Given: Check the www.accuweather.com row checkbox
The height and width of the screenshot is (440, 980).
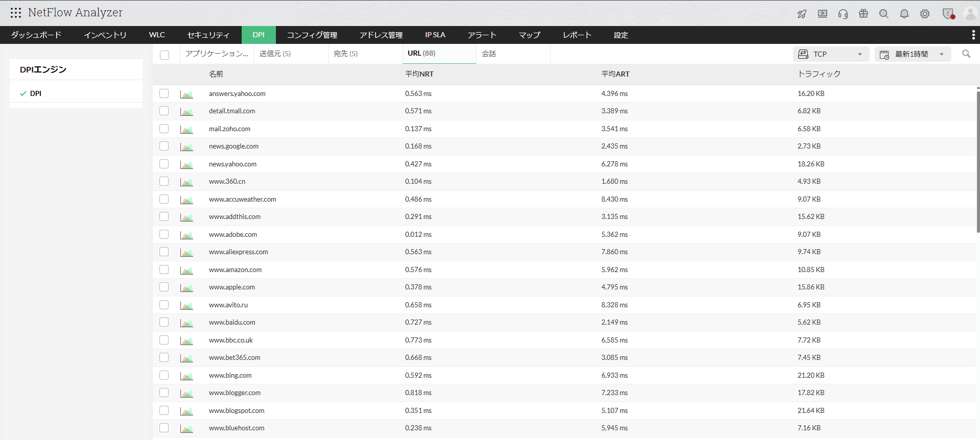Looking at the screenshot, I should pos(164,199).
